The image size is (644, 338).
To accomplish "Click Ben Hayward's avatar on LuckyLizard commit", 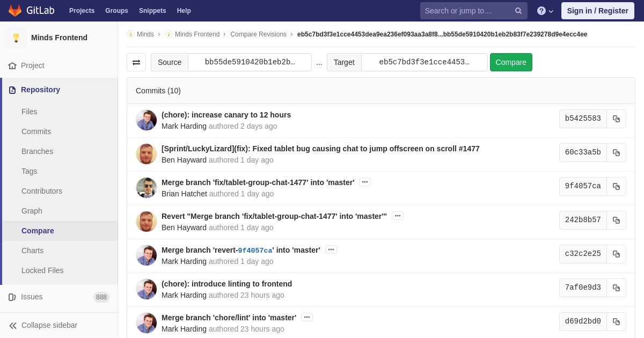I will (x=147, y=154).
